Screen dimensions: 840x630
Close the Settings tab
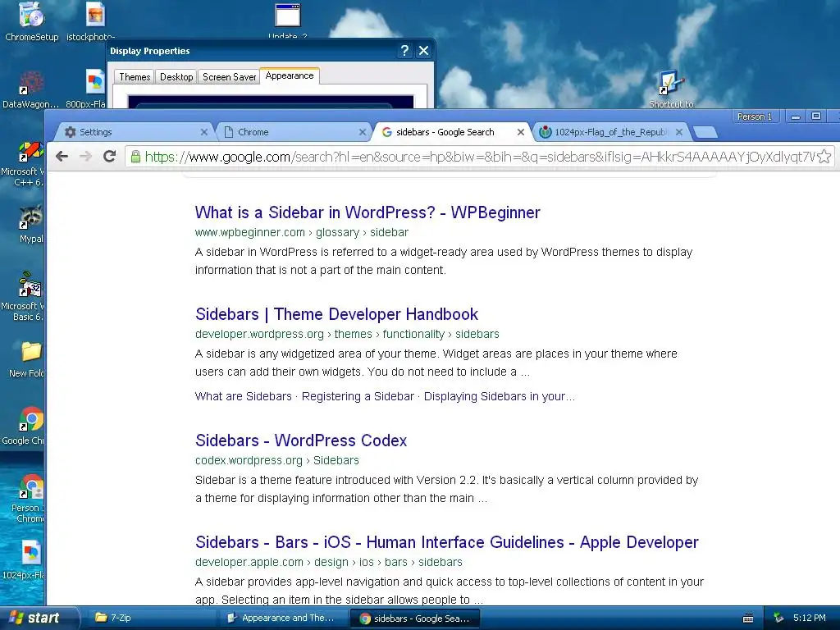click(204, 132)
